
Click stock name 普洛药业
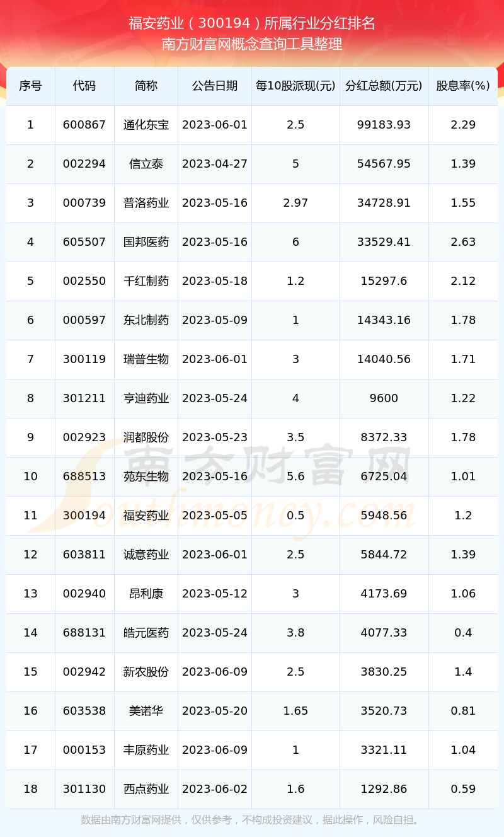coord(146,203)
